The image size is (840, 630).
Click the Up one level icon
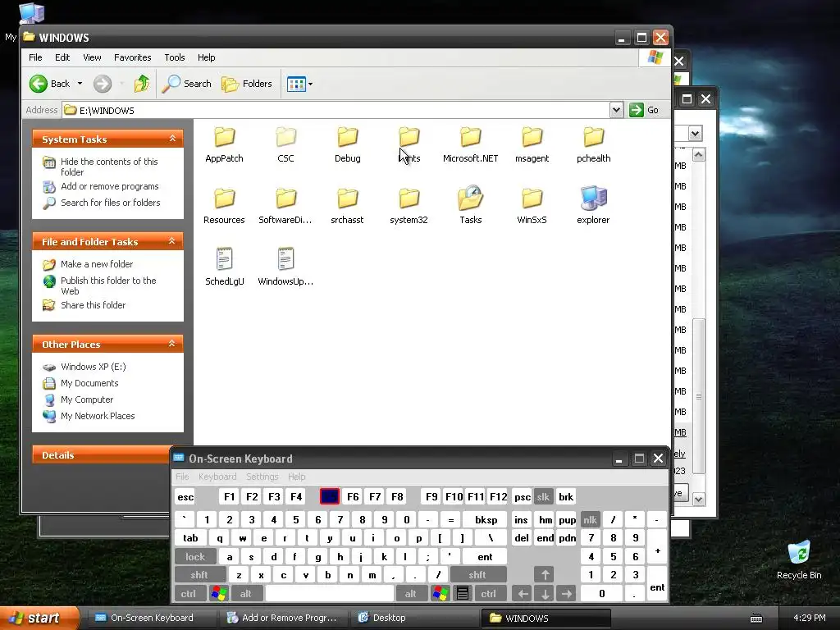tap(142, 84)
